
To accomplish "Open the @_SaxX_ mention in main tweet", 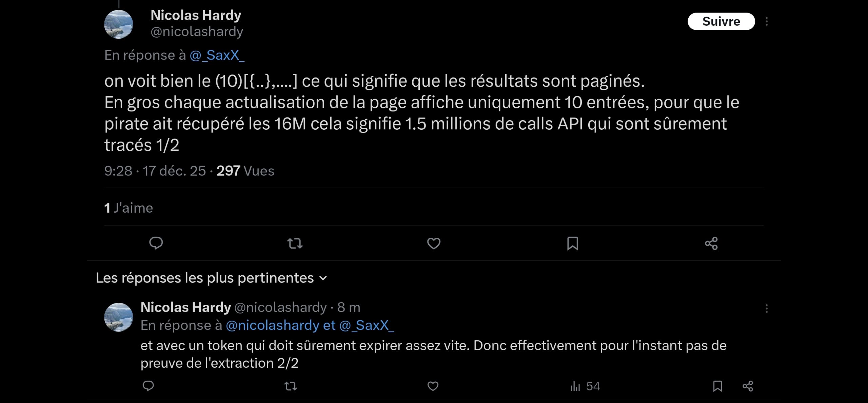I will 217,55.
